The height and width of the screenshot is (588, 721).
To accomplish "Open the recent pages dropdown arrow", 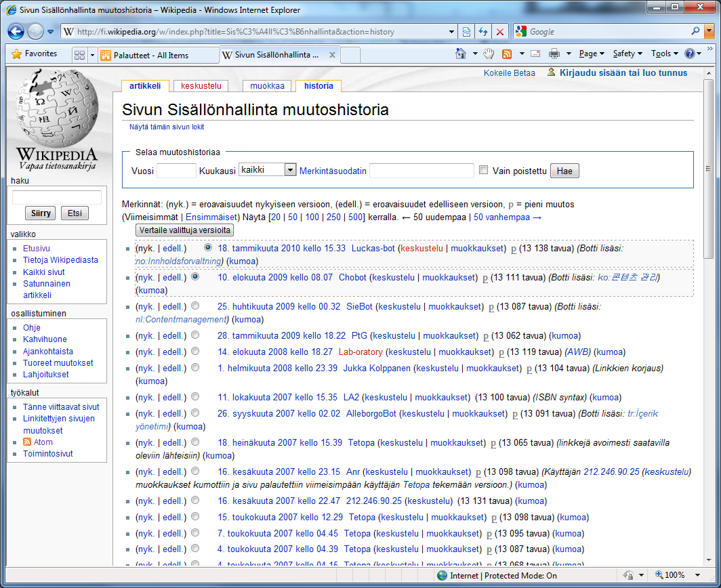I will (51, 32).
